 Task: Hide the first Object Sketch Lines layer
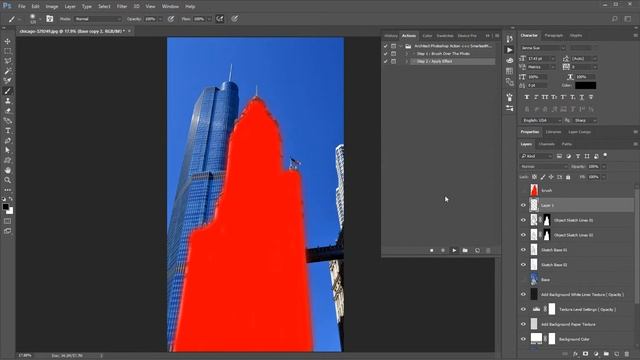[523, 220]
